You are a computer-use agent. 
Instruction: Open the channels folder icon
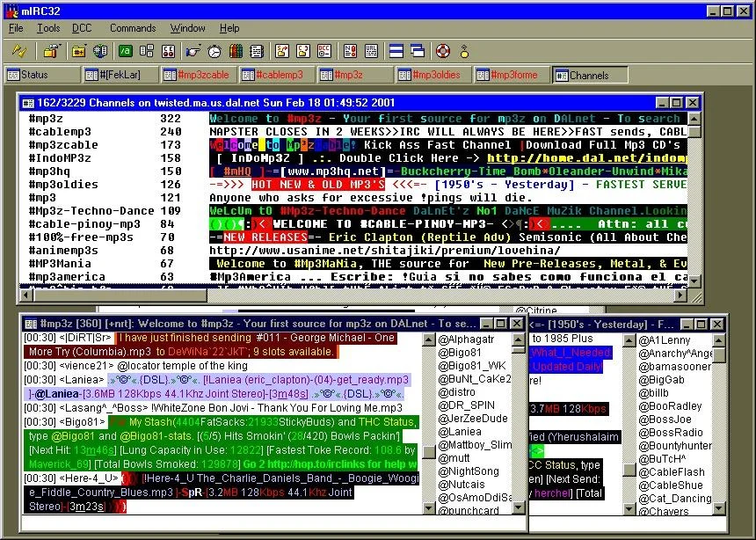[77, 50]
